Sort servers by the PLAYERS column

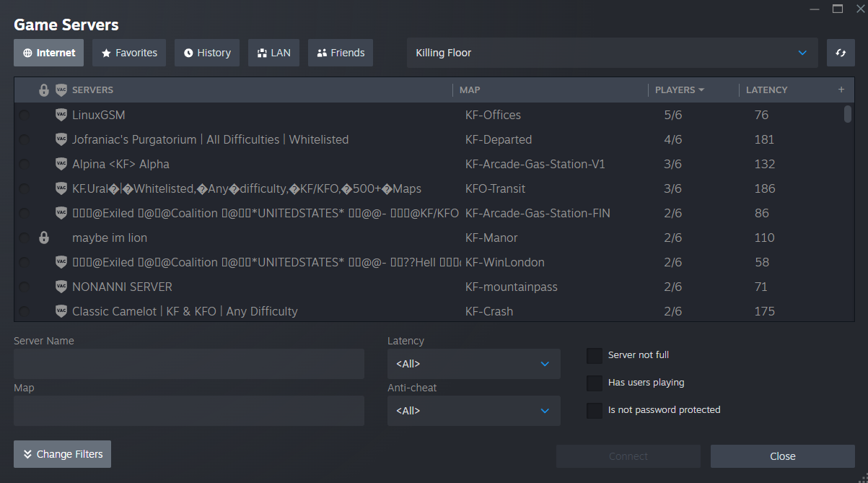coord(679,90)
